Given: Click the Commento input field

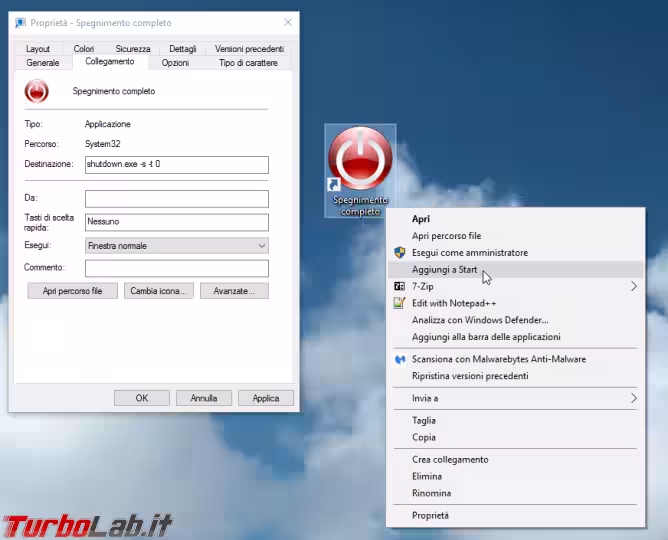Looking at the screenshot, I should click(x=176, y=268).
